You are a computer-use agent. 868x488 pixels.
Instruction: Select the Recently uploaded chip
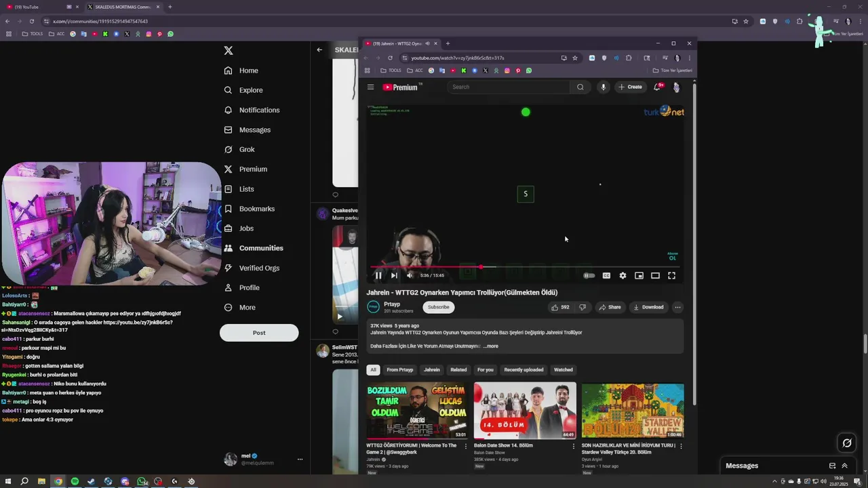click(x=524, y=370)
